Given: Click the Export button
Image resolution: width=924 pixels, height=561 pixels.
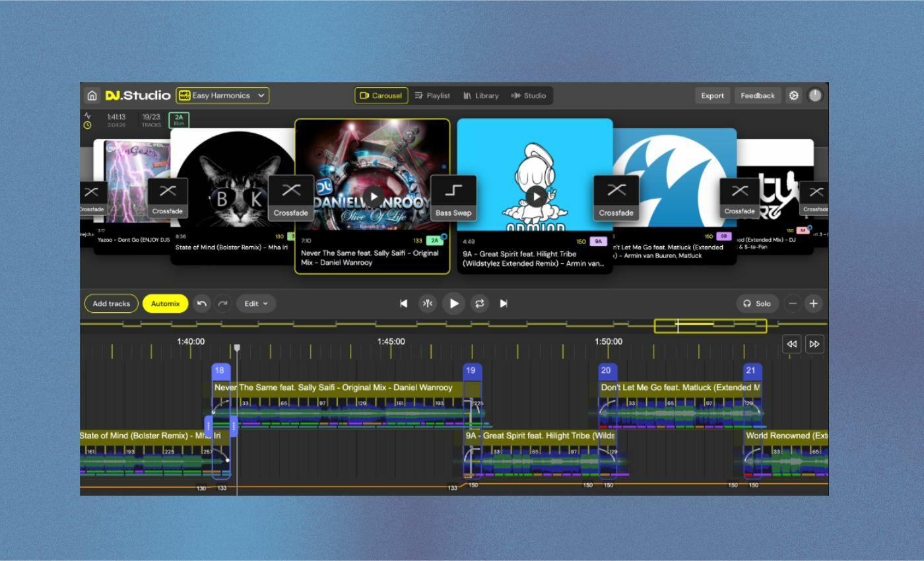Looking at the screenshot, I should tap(712, 96).
